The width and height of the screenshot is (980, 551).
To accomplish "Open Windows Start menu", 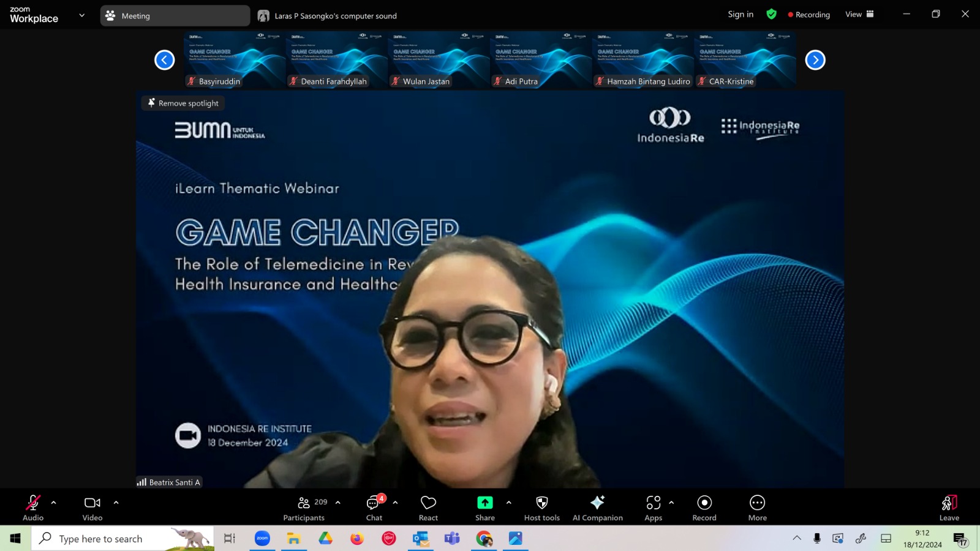I will 15,539.
